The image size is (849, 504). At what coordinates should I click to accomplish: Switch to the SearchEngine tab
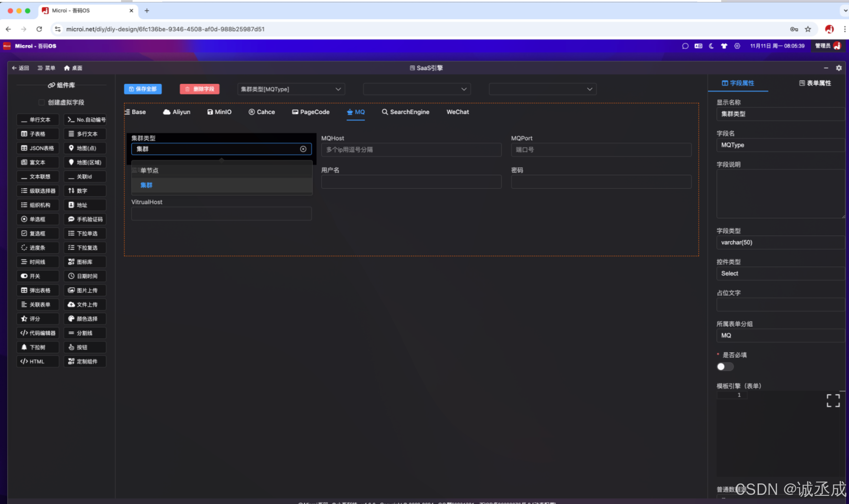point(405,112)
